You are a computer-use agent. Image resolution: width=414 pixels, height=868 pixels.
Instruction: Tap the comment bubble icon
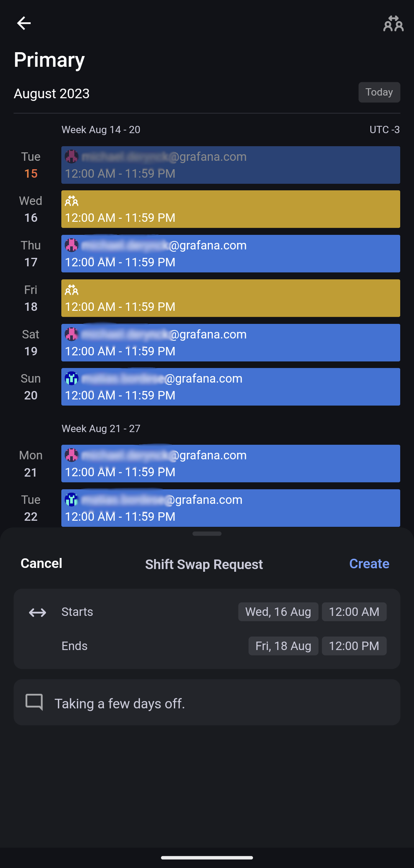coord(34,702)
